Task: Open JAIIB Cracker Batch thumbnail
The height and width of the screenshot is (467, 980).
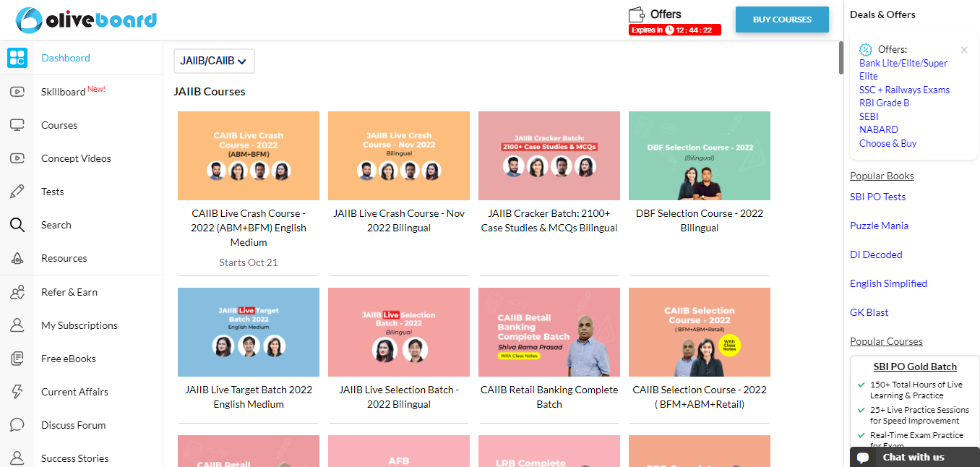Action: [549, 155]
